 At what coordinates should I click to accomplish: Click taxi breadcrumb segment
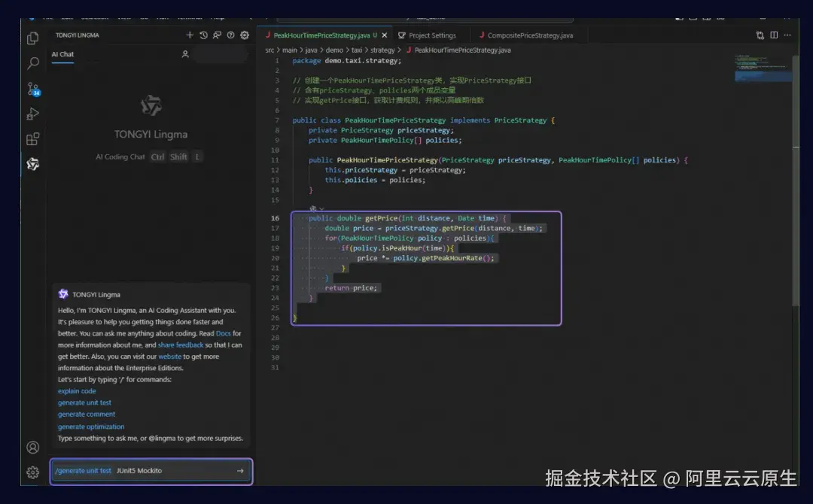click(357, 50)
